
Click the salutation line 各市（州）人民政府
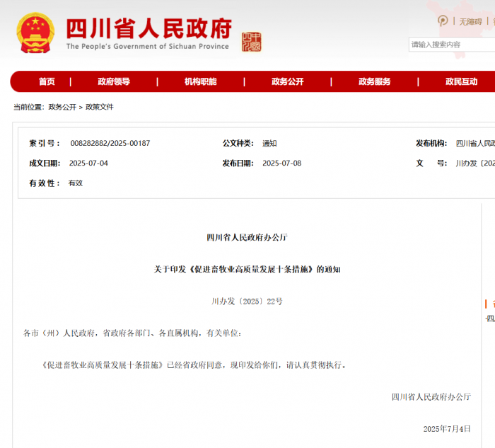click(x=132, y=333)
